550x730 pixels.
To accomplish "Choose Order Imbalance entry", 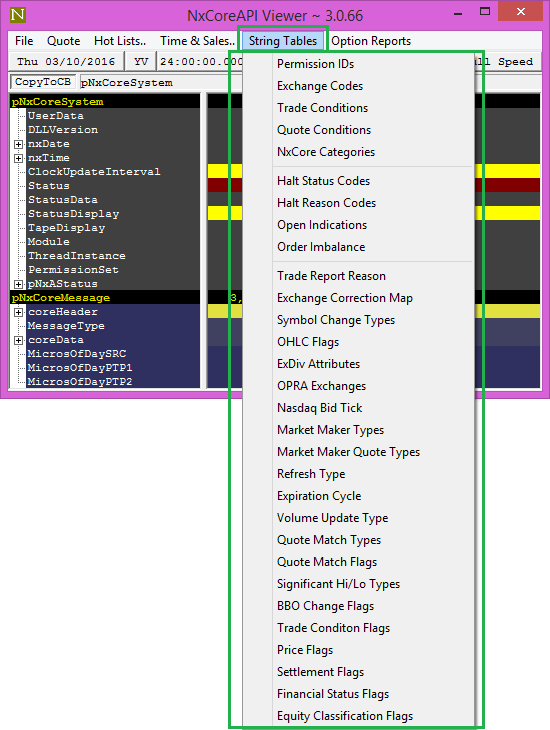I will (x=321, y=247).
